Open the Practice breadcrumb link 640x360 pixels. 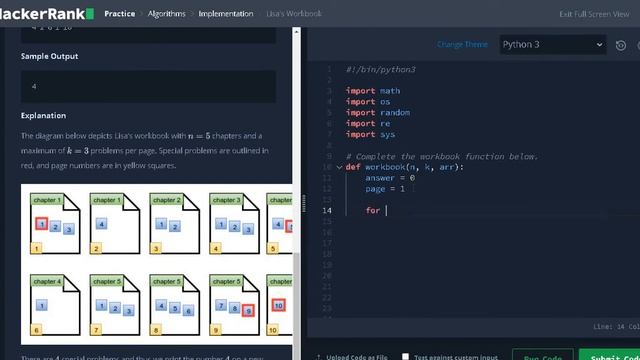click(120, 13)
